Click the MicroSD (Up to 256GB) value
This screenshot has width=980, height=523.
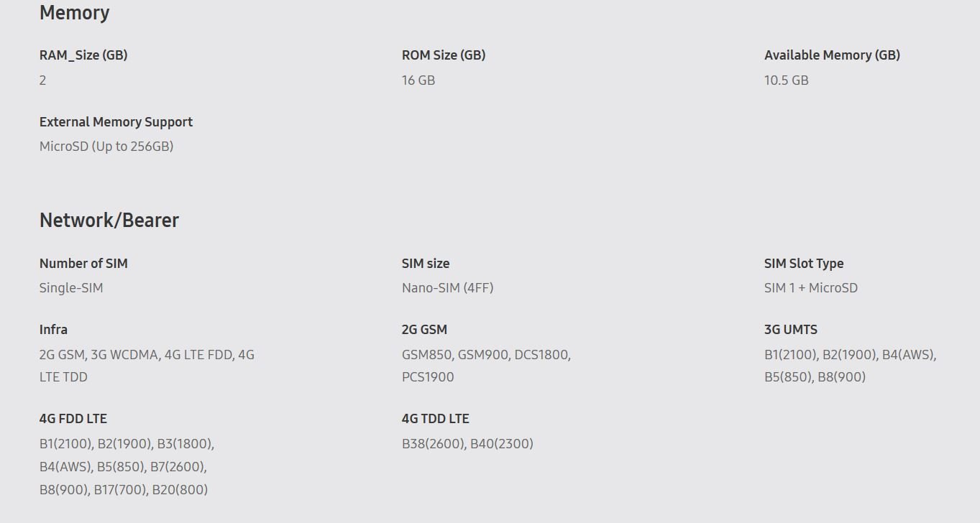pos(106,147)
